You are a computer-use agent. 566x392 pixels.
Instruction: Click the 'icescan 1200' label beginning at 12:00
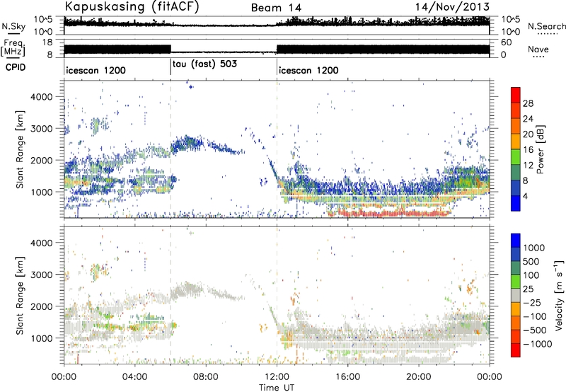click(308, 70)
